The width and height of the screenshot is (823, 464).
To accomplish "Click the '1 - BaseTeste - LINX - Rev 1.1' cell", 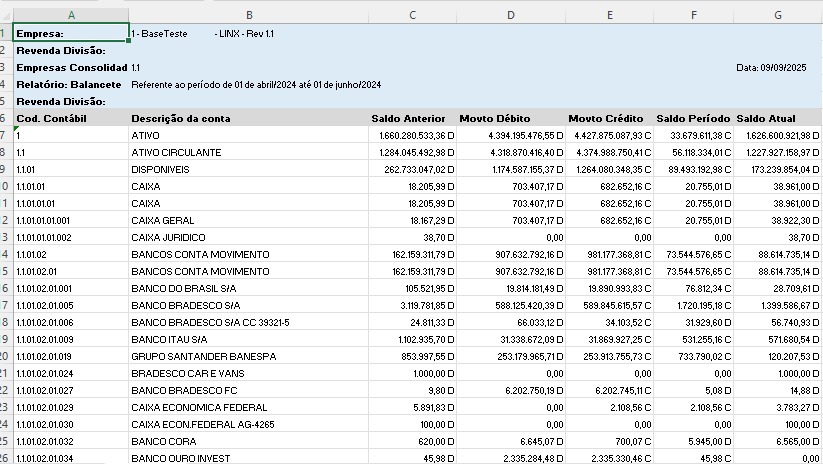I will 249,34.
